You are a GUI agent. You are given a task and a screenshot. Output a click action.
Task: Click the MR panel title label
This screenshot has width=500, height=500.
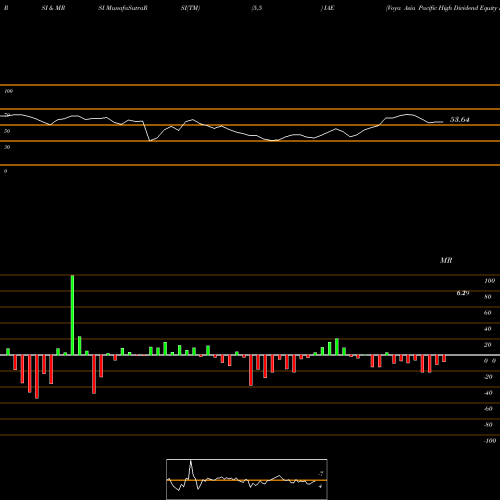(x=446, y=260)
